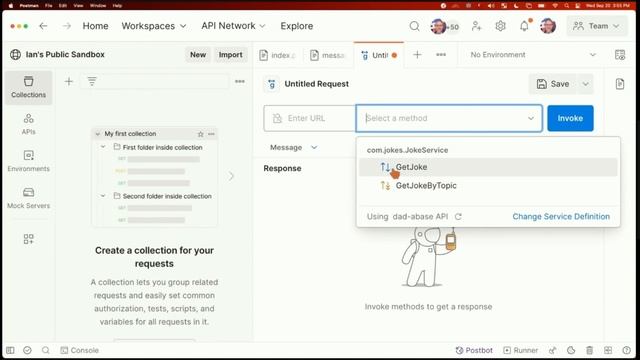The height and width of the screenshot is (360, 640).
Task: Switch to the index tab
Action: tap(278, 55)
